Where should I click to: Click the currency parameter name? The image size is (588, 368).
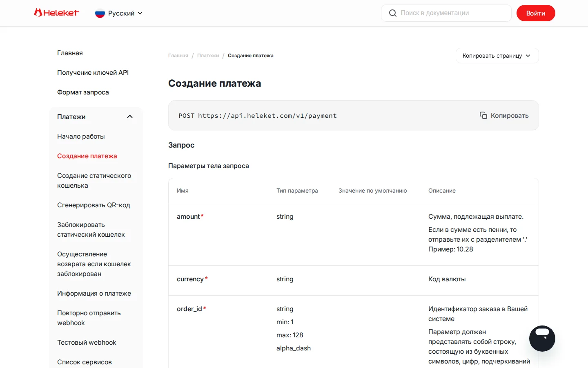tap(190, 279)
